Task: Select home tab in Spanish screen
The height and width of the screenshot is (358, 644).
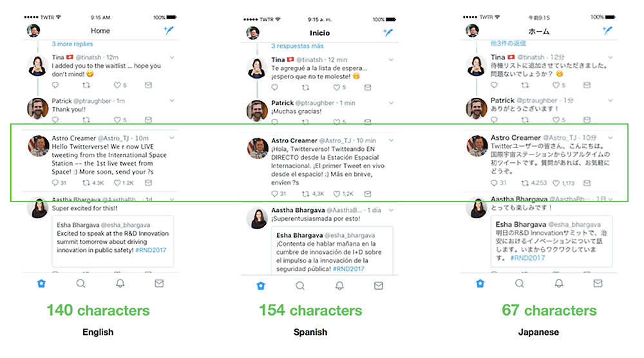Action: pyautogui.click(x=261, y=286)
